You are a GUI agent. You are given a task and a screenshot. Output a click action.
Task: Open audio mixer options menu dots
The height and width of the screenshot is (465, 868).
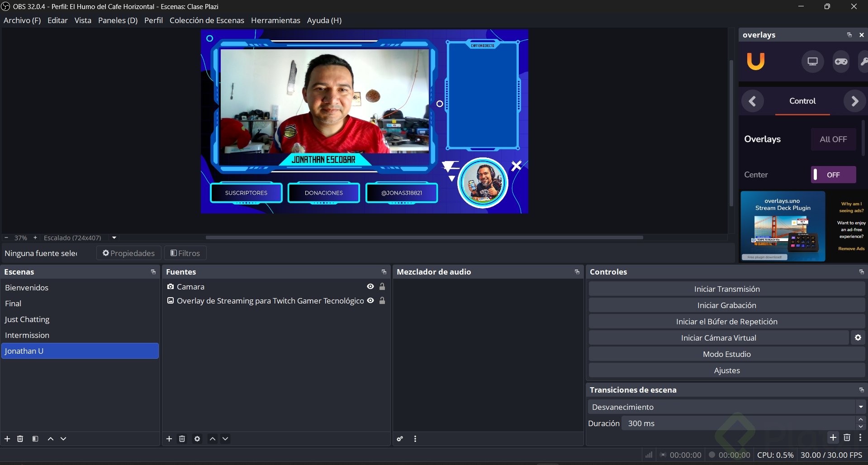point(415,439)
